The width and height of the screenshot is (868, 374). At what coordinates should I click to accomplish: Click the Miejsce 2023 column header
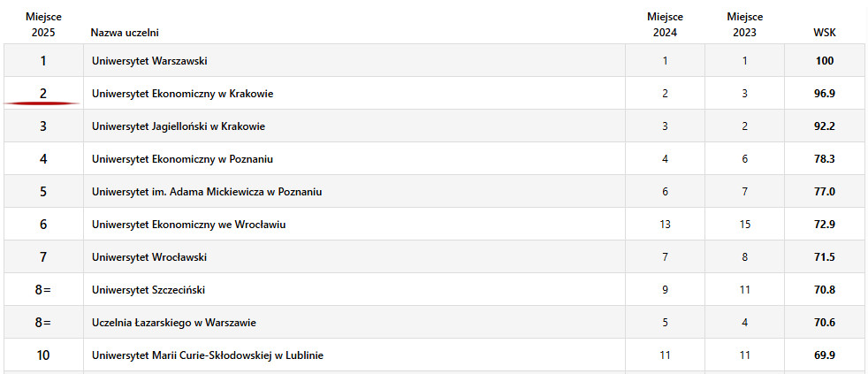[744, 25]
